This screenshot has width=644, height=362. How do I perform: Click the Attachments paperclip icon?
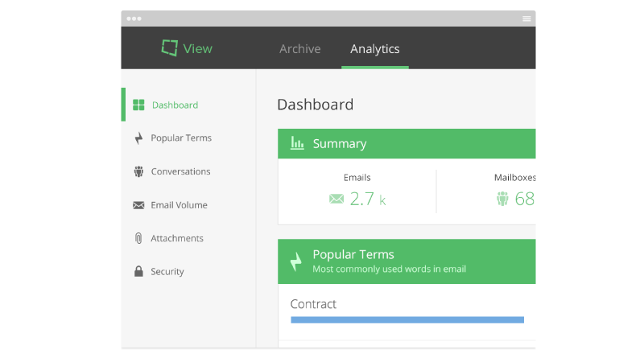(x=138, y=238)
